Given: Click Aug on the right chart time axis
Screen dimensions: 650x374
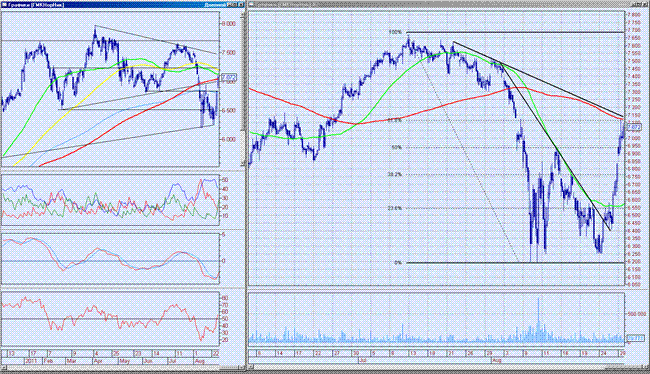Looking at the screenshot, I should [497, 360].
